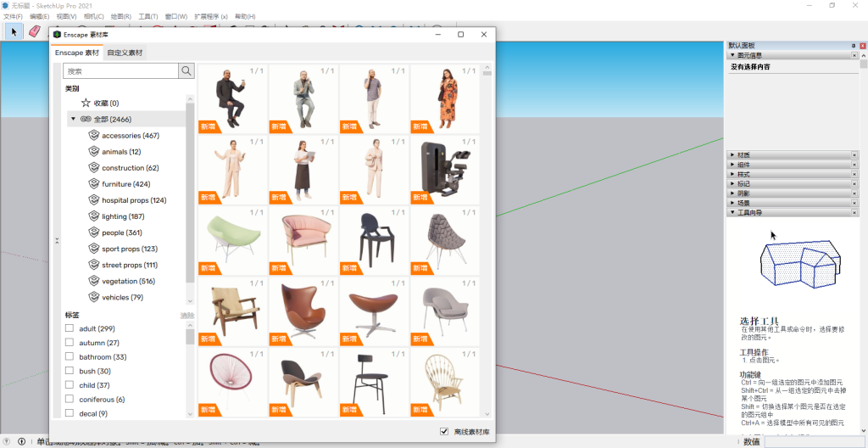Select the lighting category icon
Image resolution: width=868 pixels, height=448 pixels.
pyautogui.click(x=94, y=216)
